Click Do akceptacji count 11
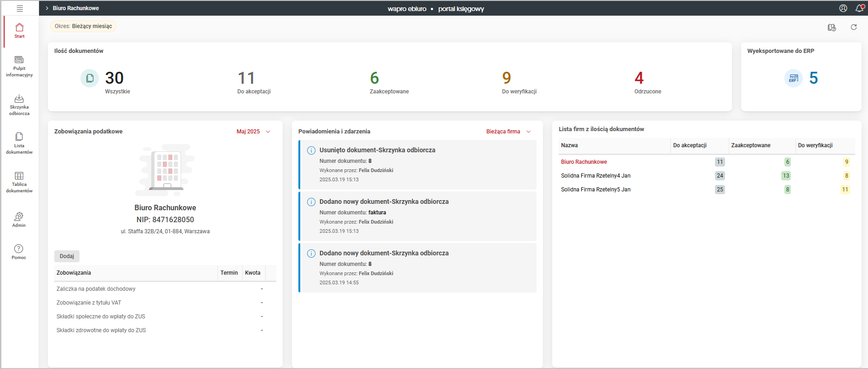Image resolution: width=868 pixels, height=369 pixels. click(x=246, y=78)
